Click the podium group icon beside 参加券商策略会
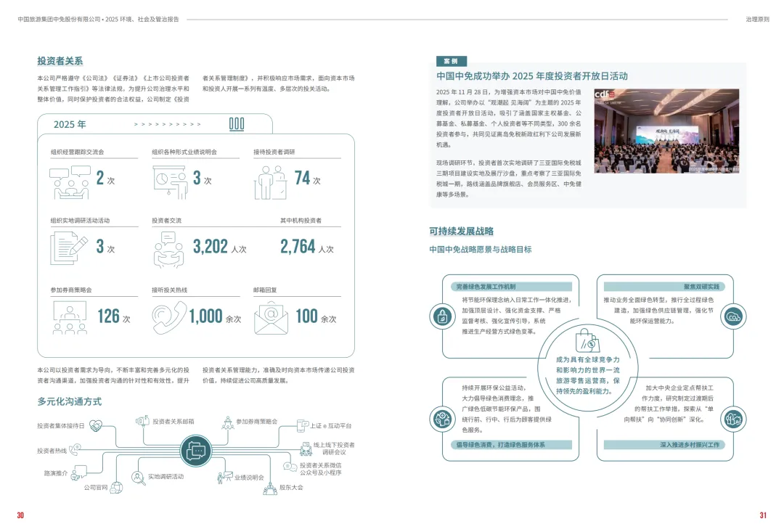Image resolution: width=784 pixels, height=532 pixels. pyautogui.click(x=228, y=423)
